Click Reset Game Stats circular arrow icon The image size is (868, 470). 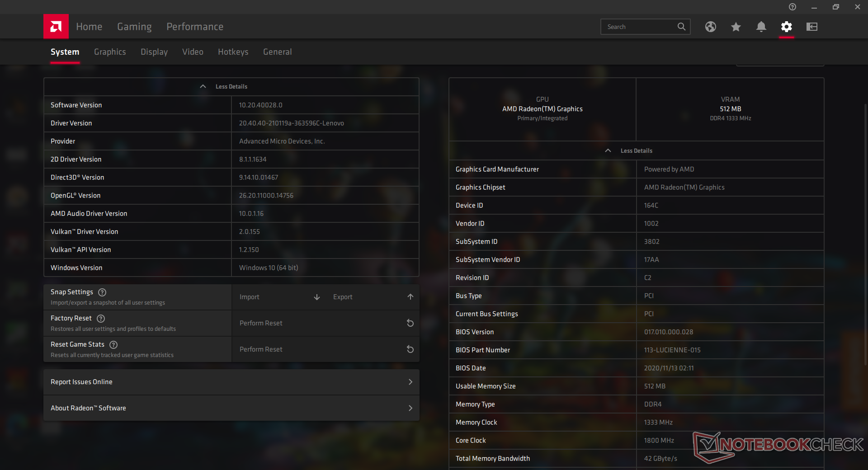410,349
